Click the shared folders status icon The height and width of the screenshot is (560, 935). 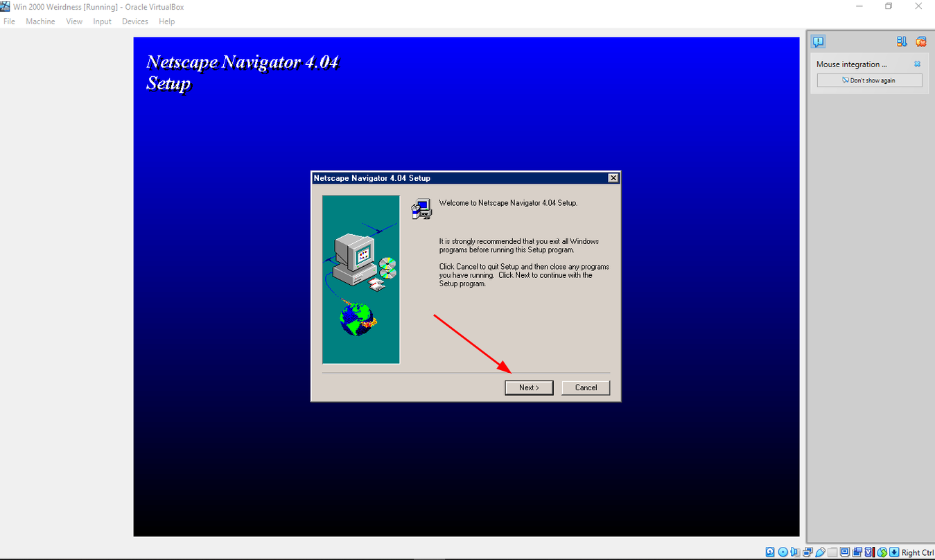(832, 552)
